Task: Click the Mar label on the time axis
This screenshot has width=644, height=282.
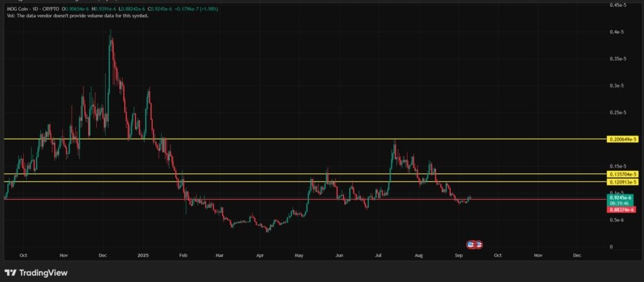Action: [x=219, y=255]
